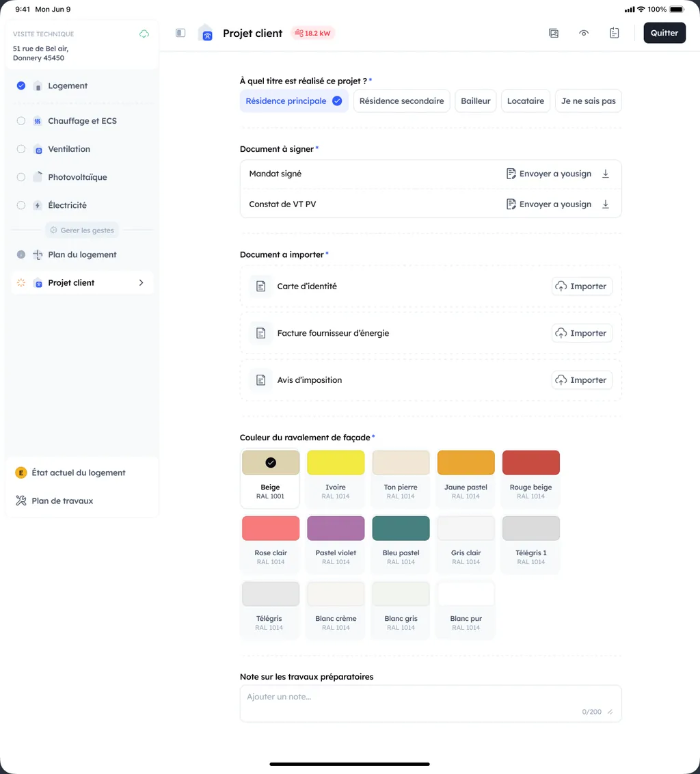Click the cloud sync icon in sidebar header

coord(144,34)
